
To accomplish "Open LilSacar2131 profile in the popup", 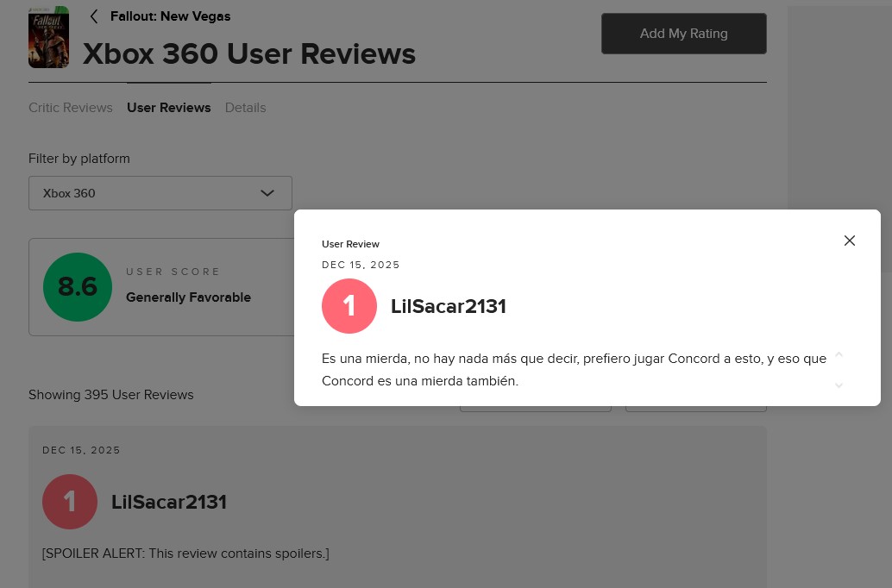I will [449, 307].
